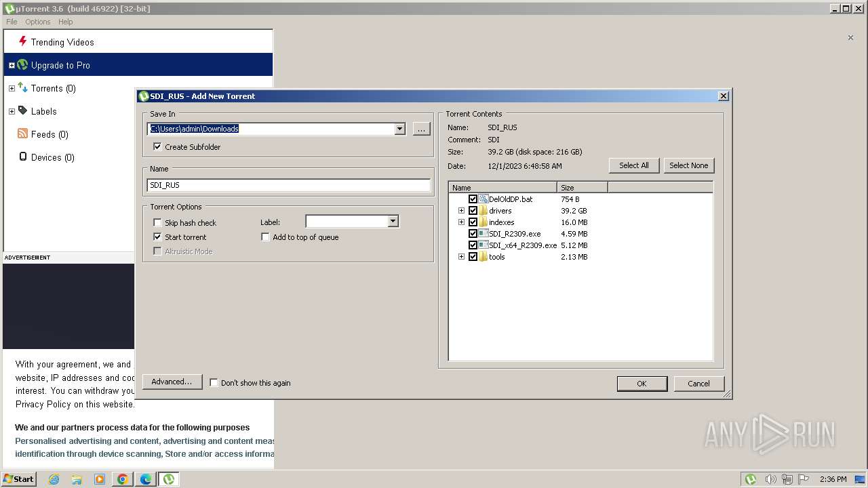Click the network tray icon
The image size is (868, 488).
787,479
